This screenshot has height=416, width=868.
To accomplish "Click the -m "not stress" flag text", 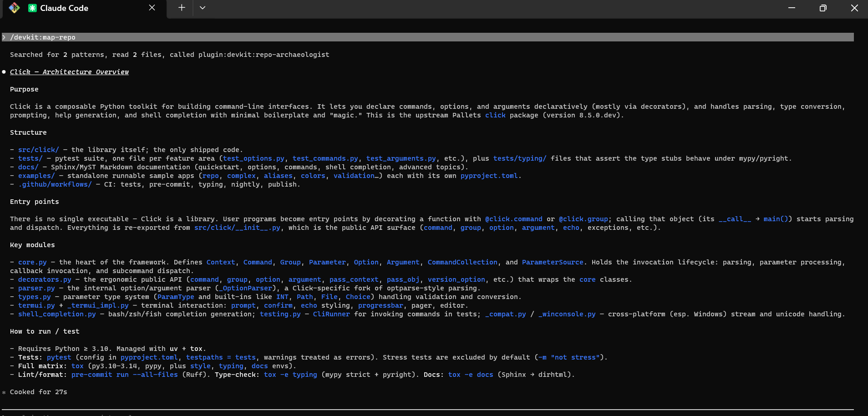I will pos(569,357).
